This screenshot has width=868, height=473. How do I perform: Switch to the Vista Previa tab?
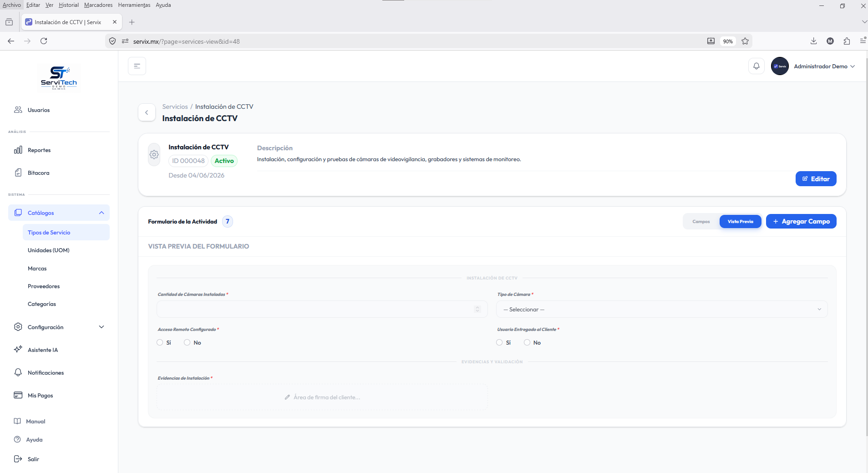[741, 221]
